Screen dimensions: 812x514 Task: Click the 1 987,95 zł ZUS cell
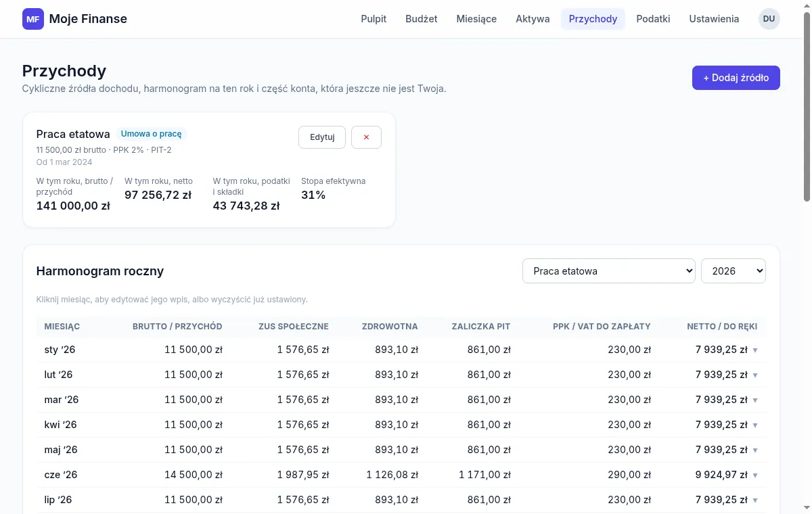pyautogui.click(x=303, y=475)
